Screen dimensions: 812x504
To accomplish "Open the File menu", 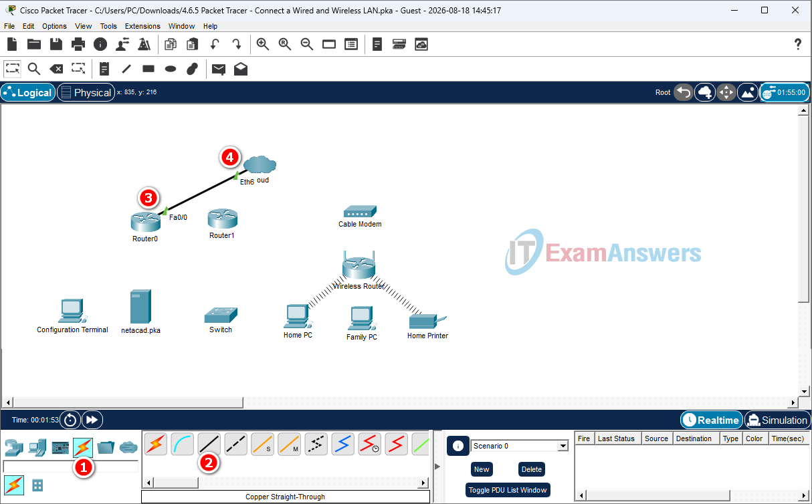I will tap(9, 26).
